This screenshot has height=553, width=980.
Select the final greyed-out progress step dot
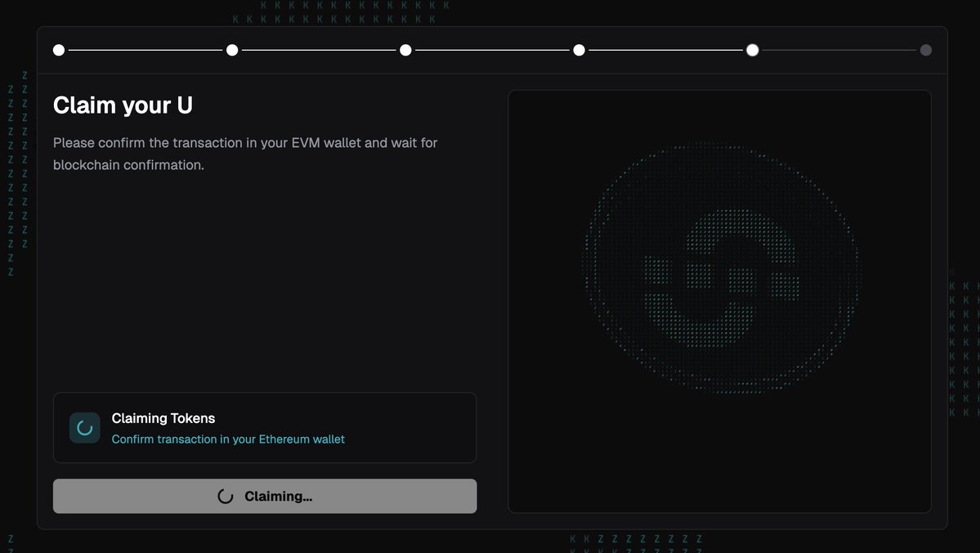925,50
